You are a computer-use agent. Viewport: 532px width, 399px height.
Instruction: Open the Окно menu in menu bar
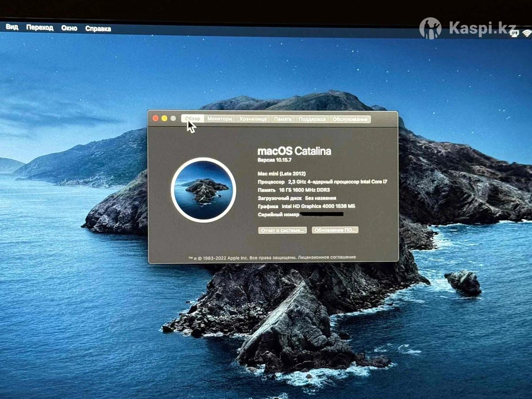69,28
